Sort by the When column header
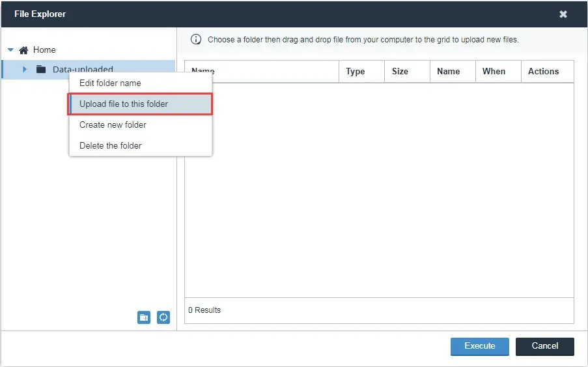This screenshot has height=367, width=588. 498,71
